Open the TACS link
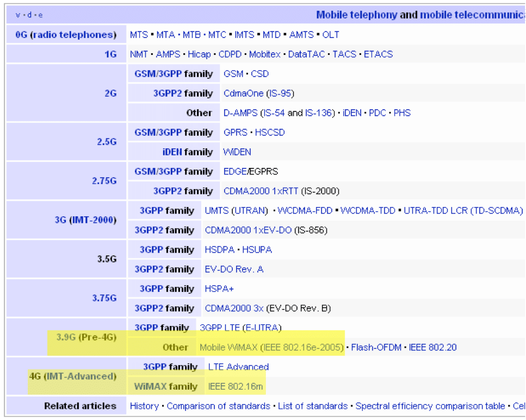Screen dimensions: 526x420 [x=344, y=54]
